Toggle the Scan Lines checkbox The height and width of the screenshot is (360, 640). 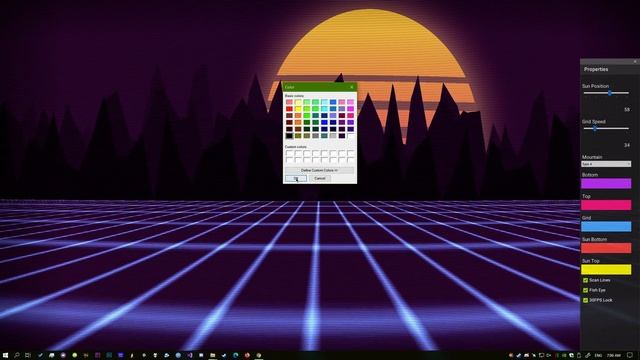tap(585, 280)
